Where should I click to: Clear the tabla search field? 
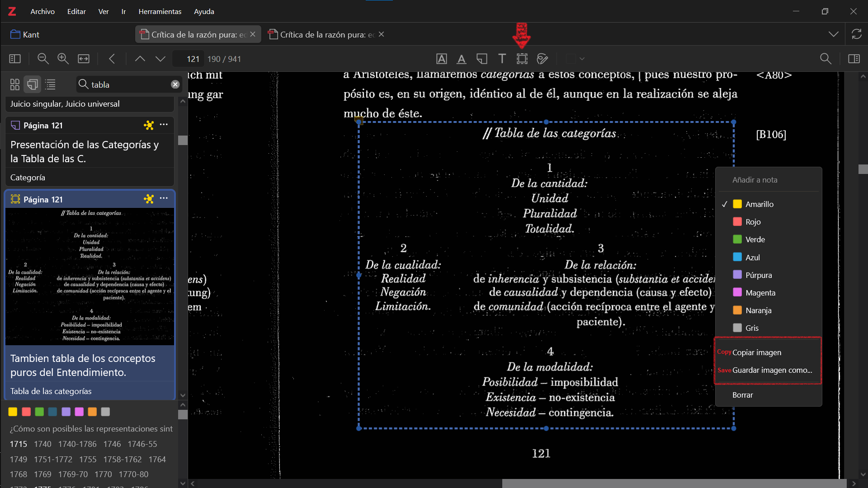point(175,84)
